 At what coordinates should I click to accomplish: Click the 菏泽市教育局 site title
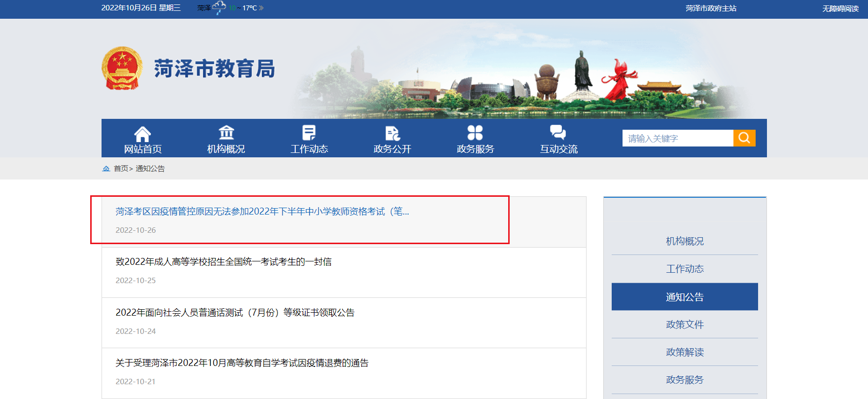pos(214,69)
